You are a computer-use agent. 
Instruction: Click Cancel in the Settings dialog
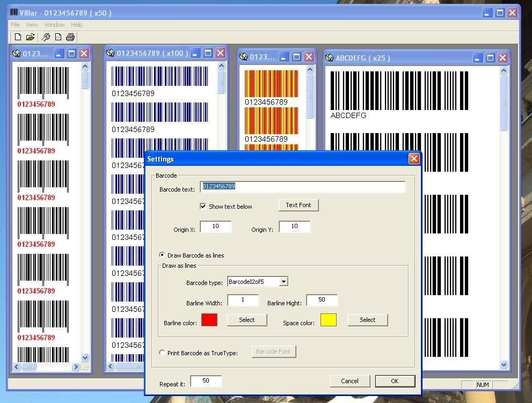pos(349,381)
